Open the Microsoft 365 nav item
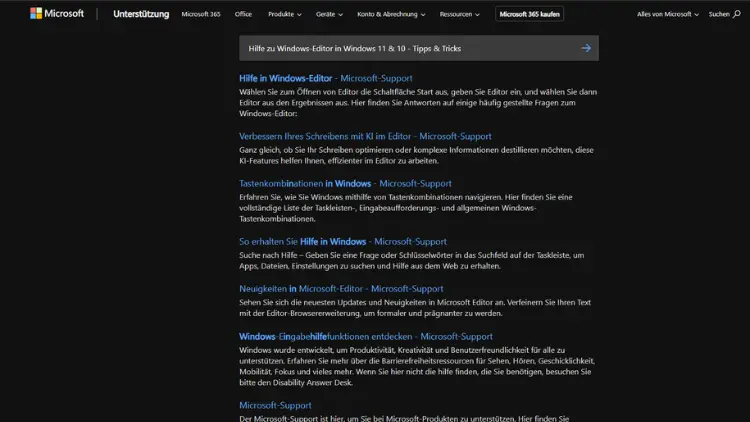Image resolution: width=750 pixels, height=422 pixels. (201, 14)
